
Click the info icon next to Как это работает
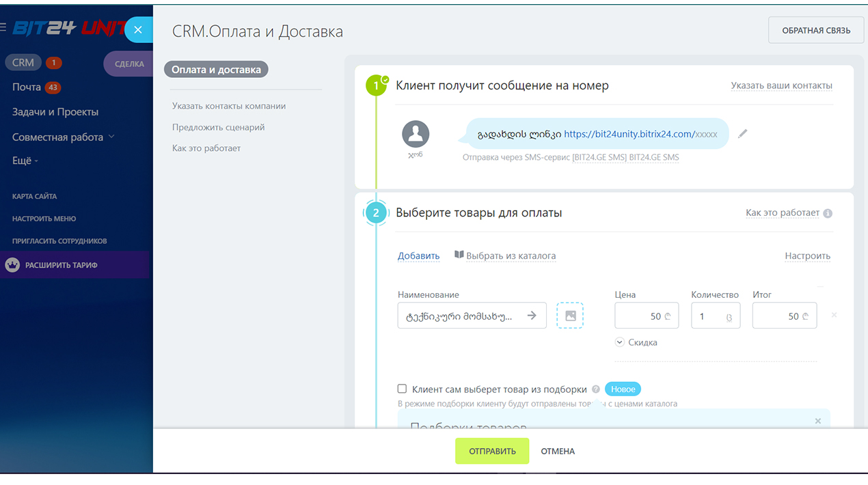(828, 213)
